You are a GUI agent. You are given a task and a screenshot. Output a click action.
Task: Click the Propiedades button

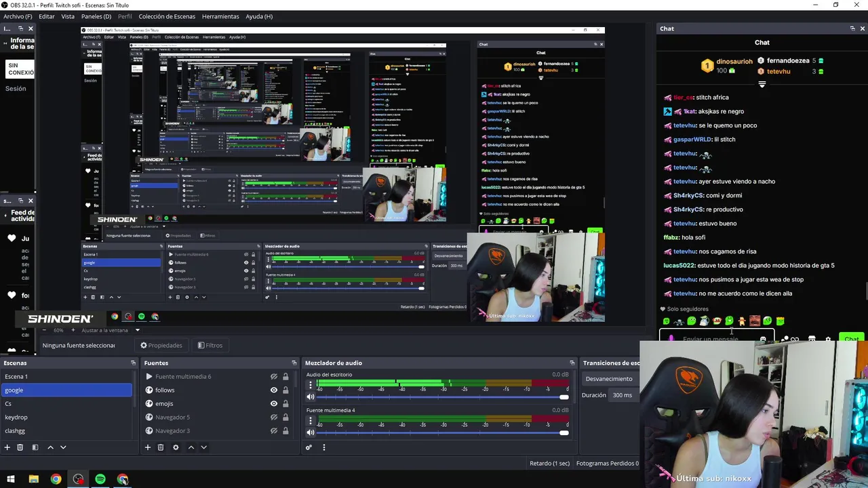161,345
